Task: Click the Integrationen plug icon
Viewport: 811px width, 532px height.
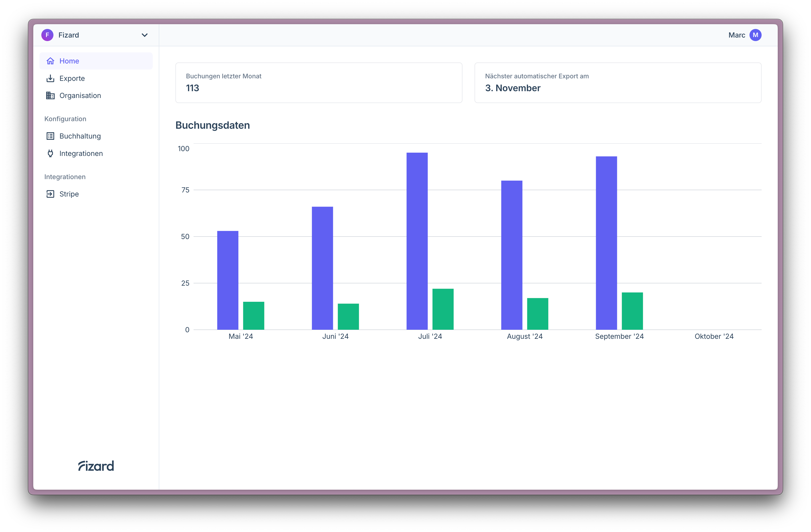Action: pyautogui.click(x=50, y=154)
